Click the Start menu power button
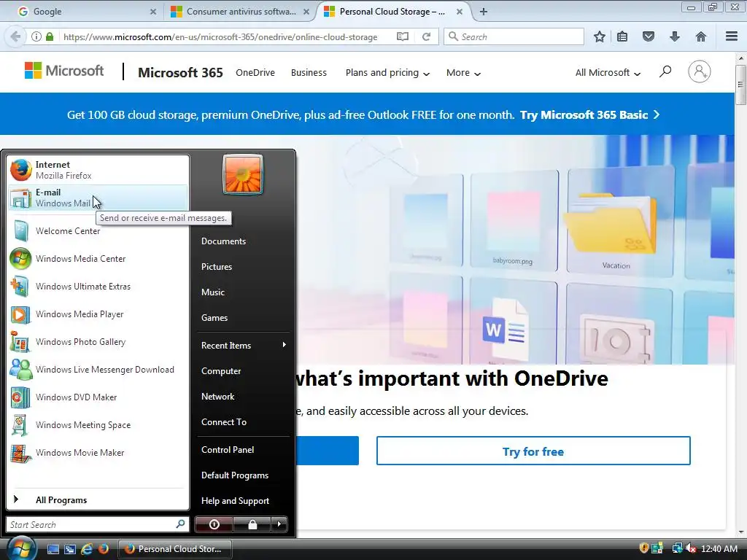Viewport: 747px width, 560px height. click(x=214, y=524)
